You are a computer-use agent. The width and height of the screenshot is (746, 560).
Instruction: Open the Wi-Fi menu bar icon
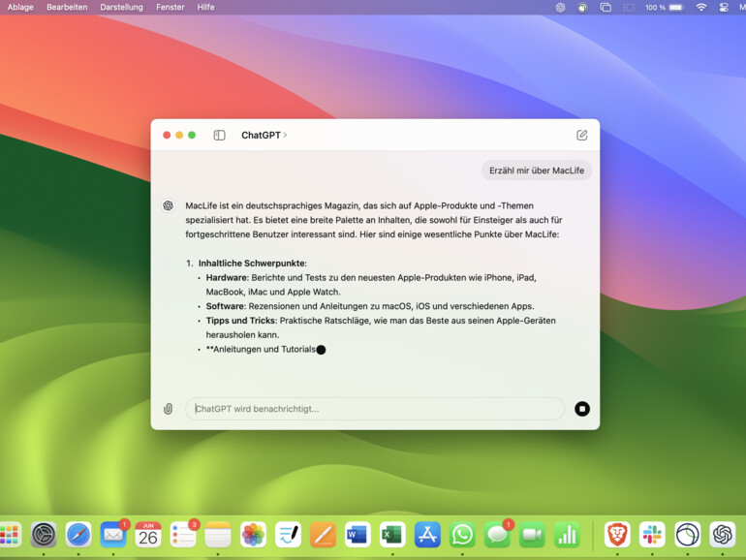(700, 7)
